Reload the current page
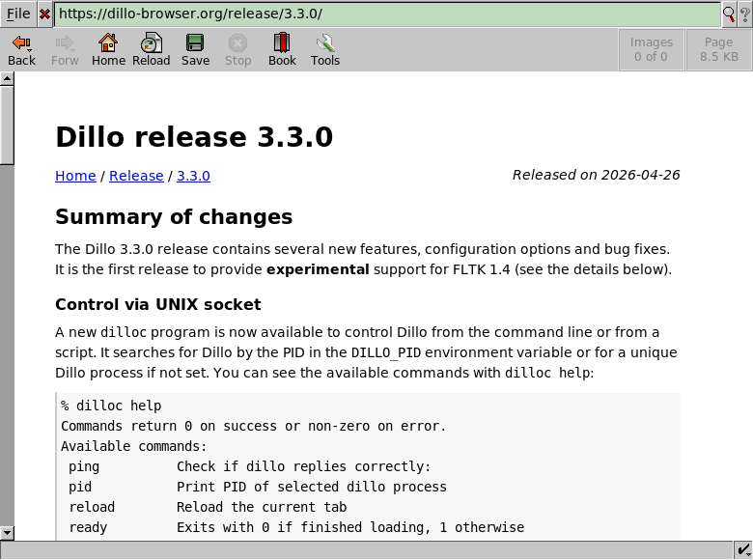The height and width of the screenshot is (560, 753). point(151,50)
